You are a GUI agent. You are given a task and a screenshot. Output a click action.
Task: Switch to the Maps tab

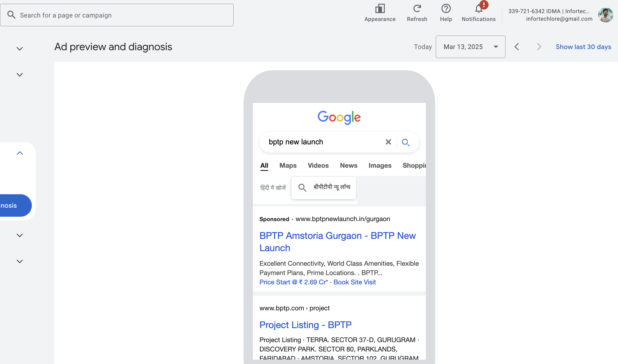click(288, 166)
